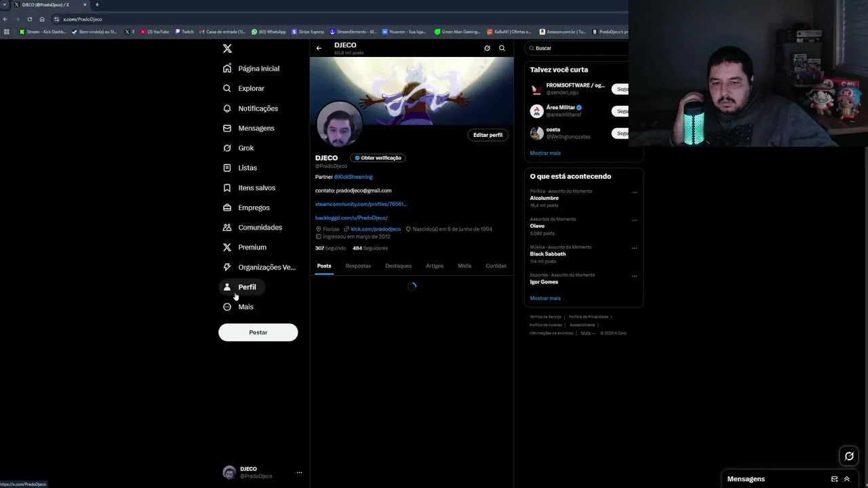Open more options for Alcolumbre trend
Viewport: 868px width, 488px height.
(x=634, y=192)
